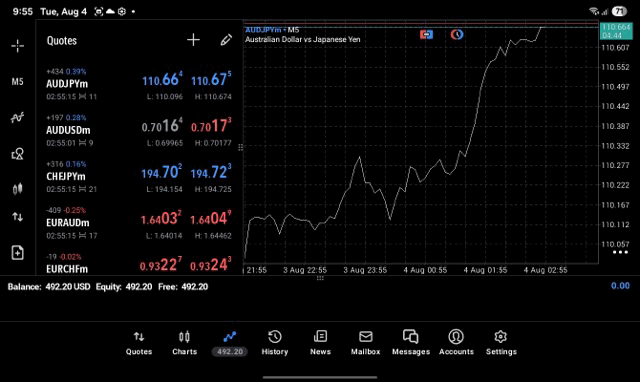This screenshot has height=382, width=640.
Task: Open the three-dots chart menu
Action: [x=620, y=252]
